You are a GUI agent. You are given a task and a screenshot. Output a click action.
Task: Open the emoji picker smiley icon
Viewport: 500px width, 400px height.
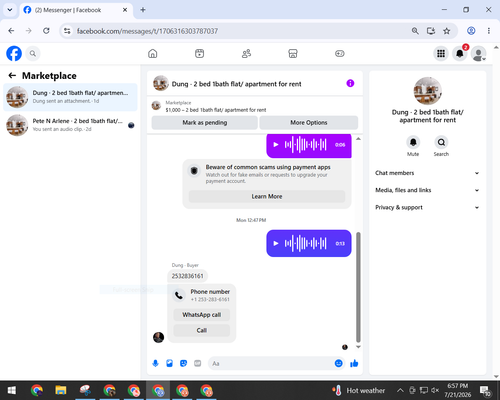(338, 363)
